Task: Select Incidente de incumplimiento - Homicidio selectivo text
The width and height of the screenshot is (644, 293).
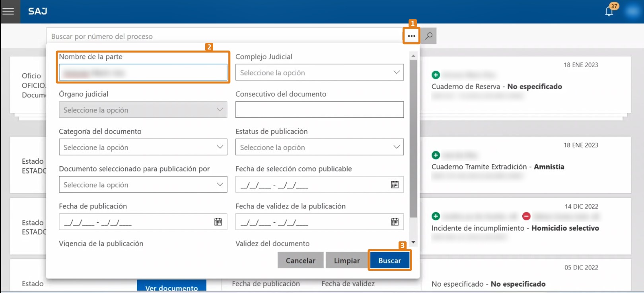Action: click(x=515, y=228)
